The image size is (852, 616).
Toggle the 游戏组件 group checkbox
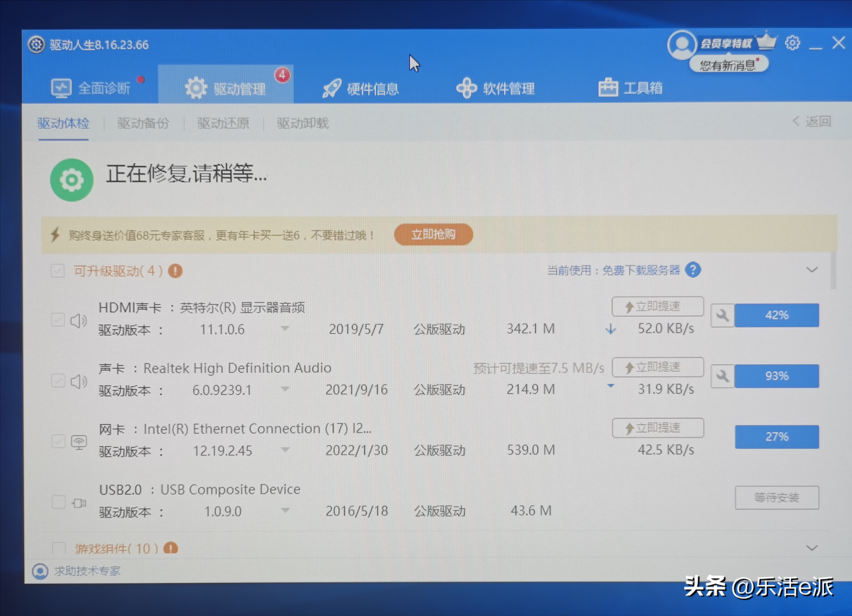click(x=59, y=548)
